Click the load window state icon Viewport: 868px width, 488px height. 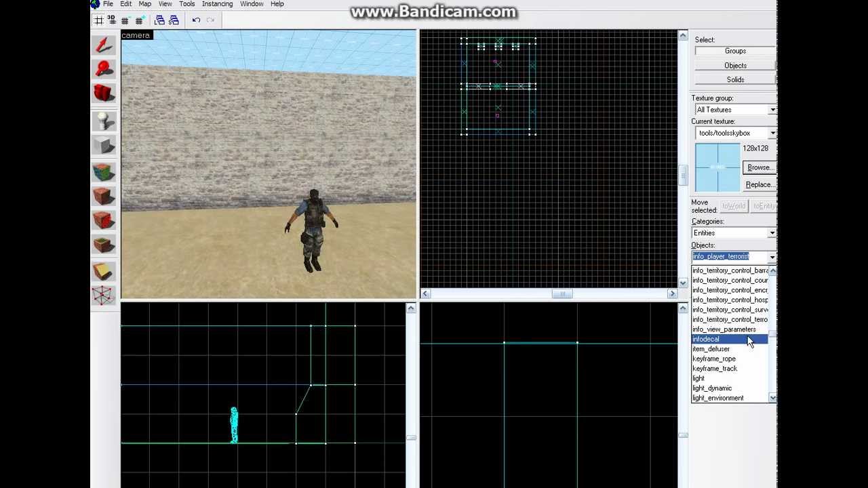tap(160, 20)
